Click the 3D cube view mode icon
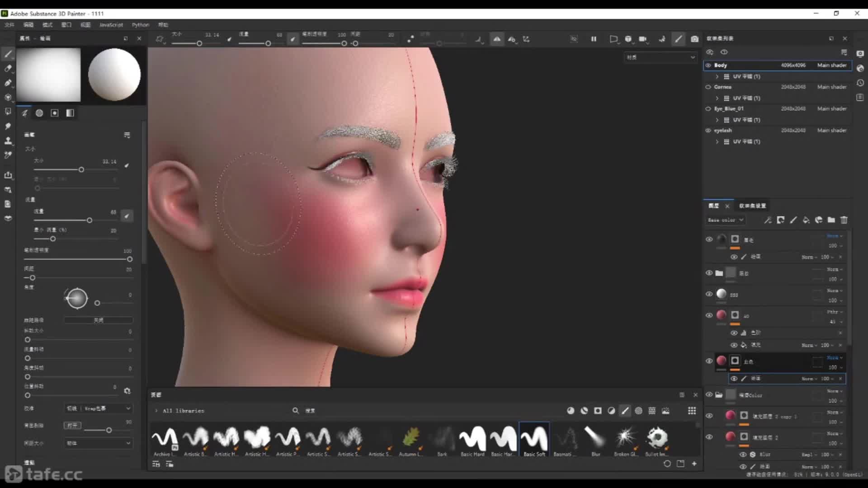868x488 pixels. [x=628, y=39]
